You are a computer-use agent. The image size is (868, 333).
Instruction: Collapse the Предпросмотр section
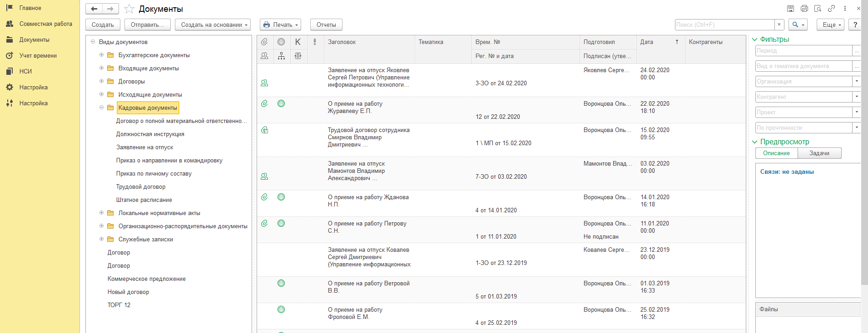coord(755,142)
